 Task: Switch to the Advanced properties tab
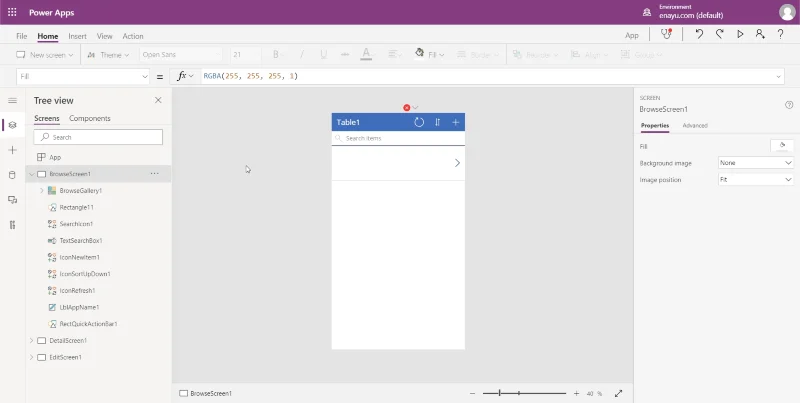pyautogui.click(x=695, y=125)
